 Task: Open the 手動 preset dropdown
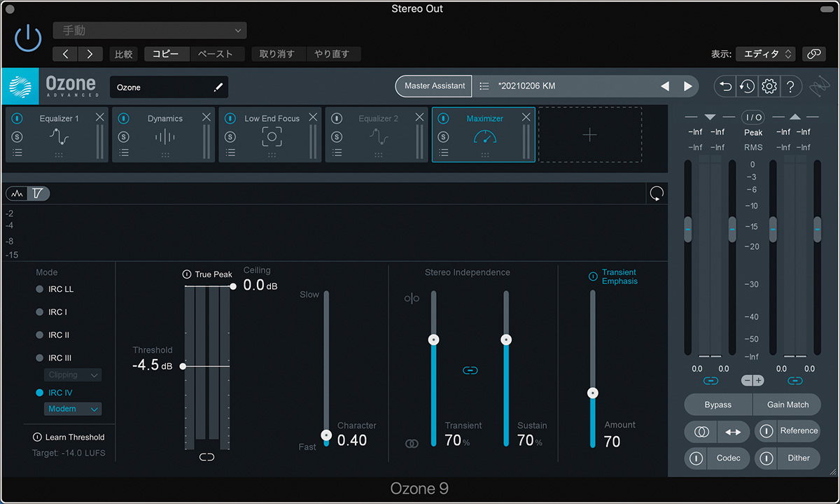coord(150,31)
